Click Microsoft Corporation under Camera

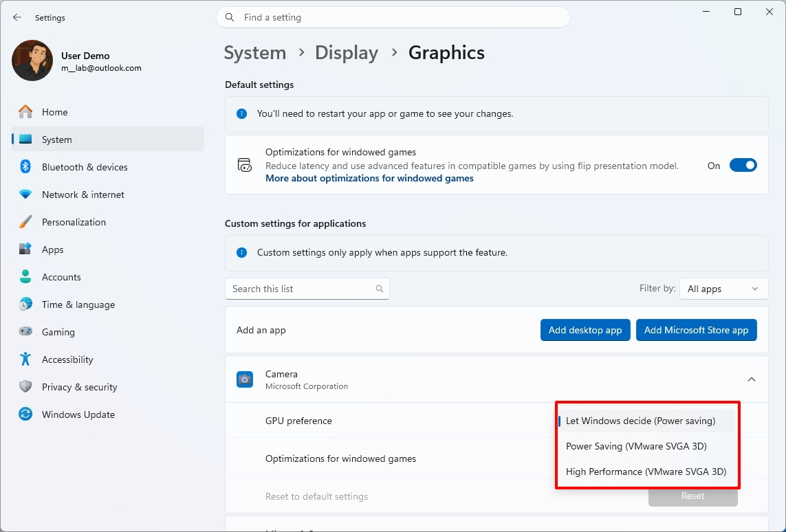pos(306,386)
